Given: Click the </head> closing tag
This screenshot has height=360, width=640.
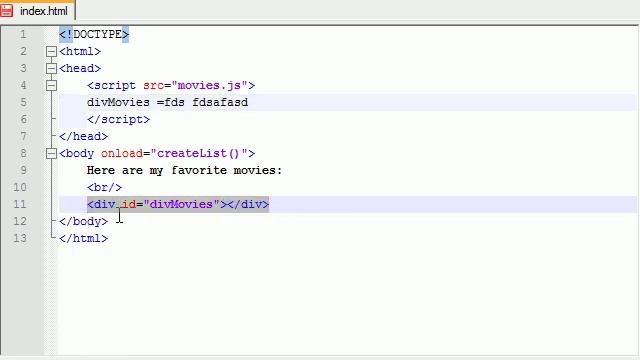Looking at the screenshot, I should click(83, 136).
